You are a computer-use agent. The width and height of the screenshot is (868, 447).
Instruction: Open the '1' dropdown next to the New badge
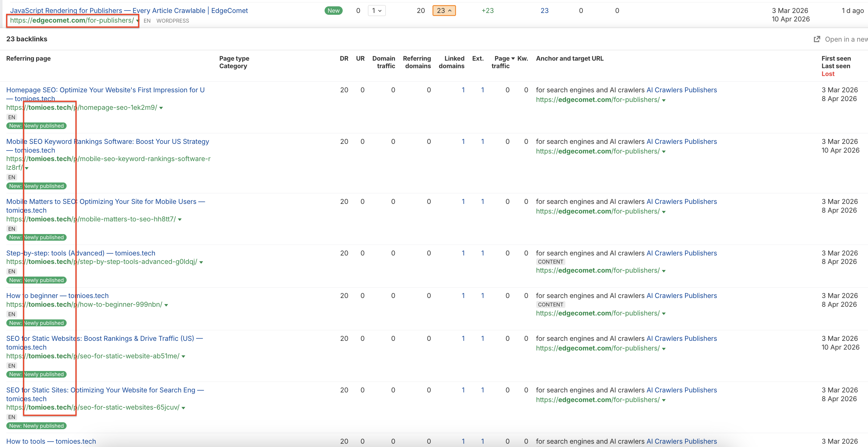pyautogui.click(x=376, y=11)
